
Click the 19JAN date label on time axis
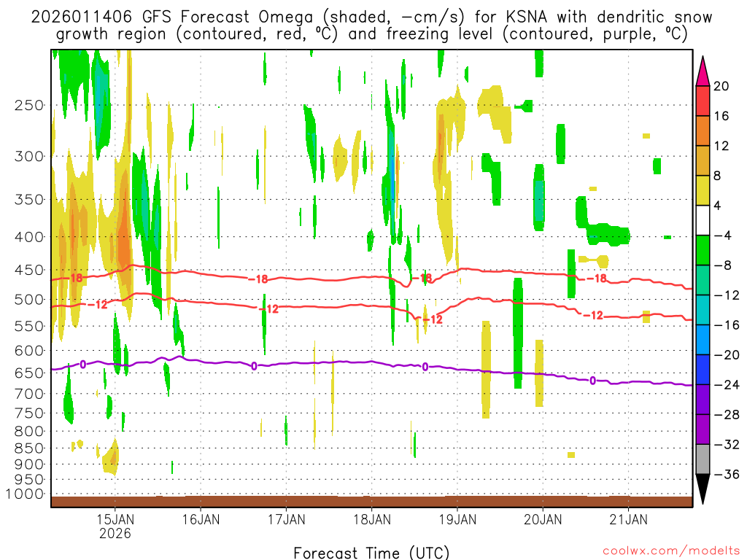click(x=457, y=519)
